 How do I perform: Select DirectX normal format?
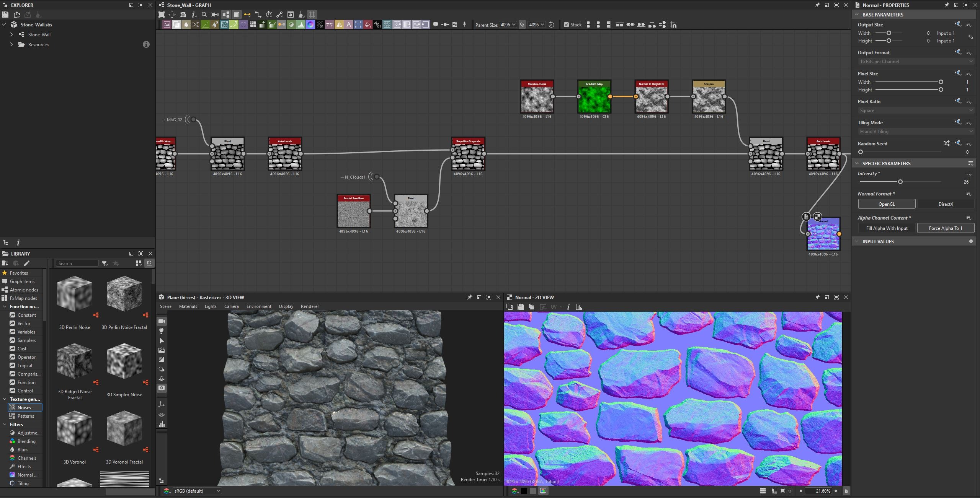tap(946, 204)
